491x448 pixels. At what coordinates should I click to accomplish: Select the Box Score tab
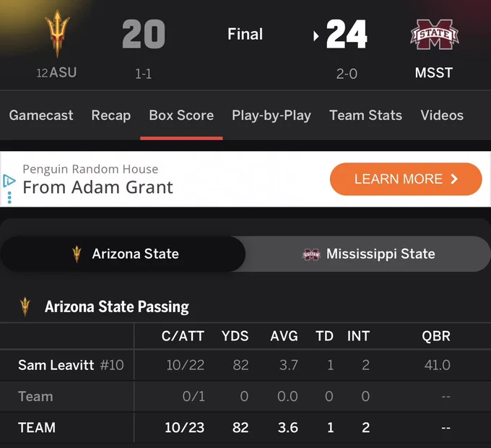[181, 116]
